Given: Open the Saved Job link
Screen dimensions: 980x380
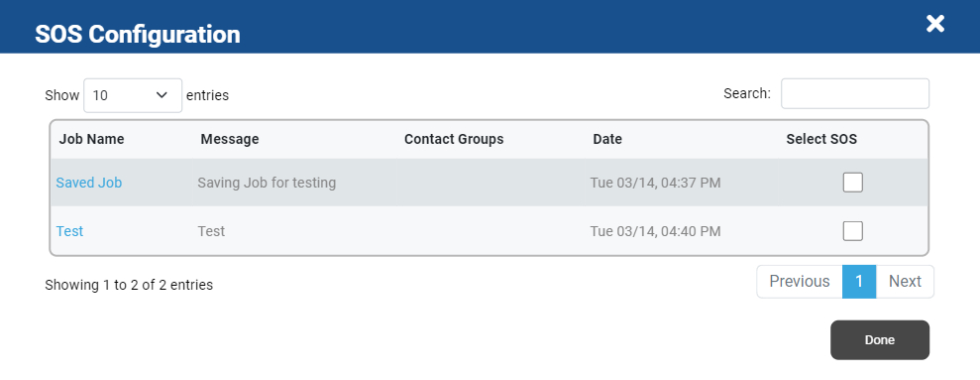Looking at the screenshot, I should tap(89, 183).
